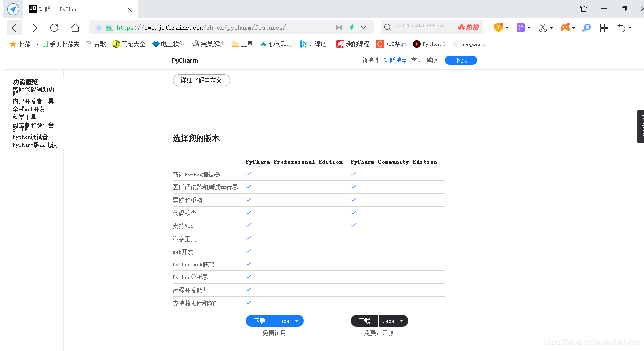Go to Python调试器 sidebar section
This screenshot has width=644, height=351.
tap(31, 137)
